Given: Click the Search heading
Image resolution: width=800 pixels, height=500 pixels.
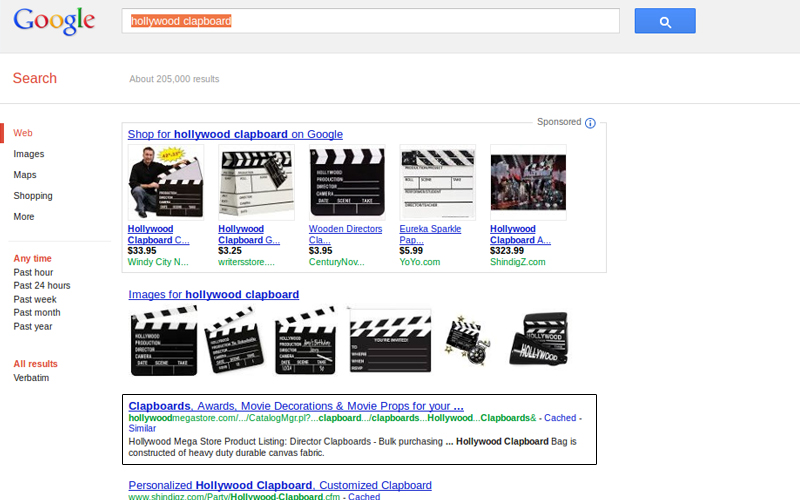Looking at the screenshot, I should pos(35,78).
